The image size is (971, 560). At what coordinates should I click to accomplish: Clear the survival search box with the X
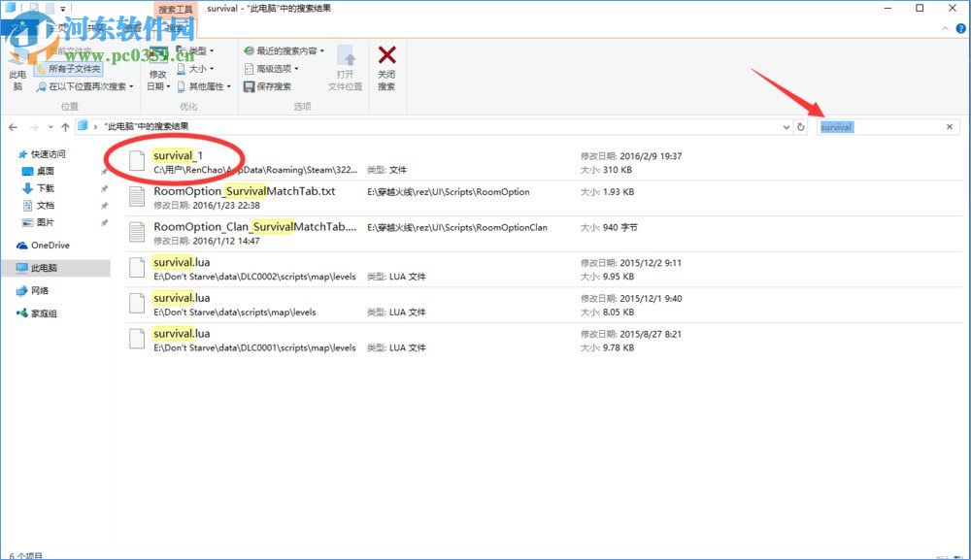point(949,126)
